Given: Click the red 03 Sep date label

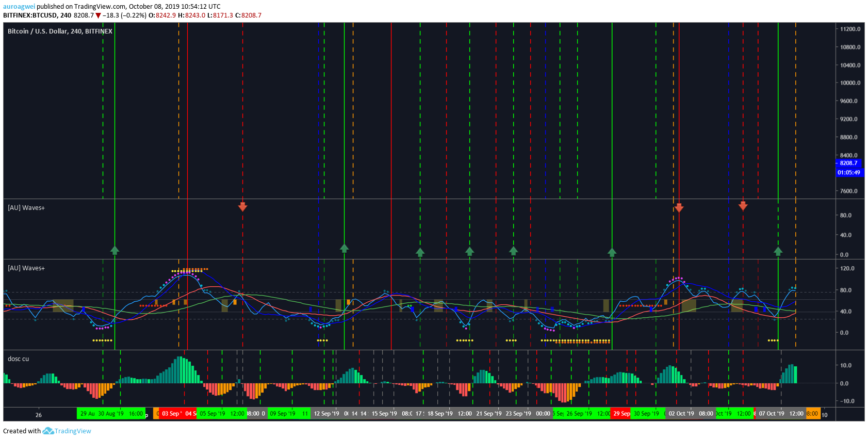Looking at the screenshot, I should click(171, 414).
